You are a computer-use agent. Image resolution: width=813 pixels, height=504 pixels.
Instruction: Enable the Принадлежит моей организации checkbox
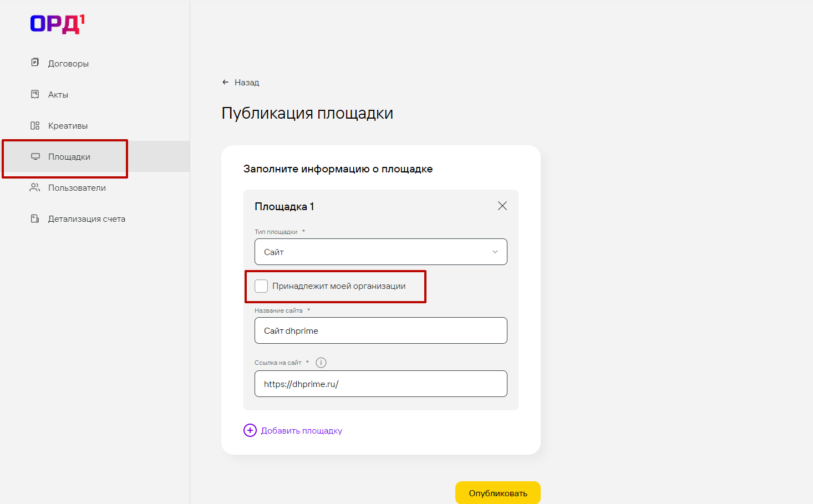point(261,286)
